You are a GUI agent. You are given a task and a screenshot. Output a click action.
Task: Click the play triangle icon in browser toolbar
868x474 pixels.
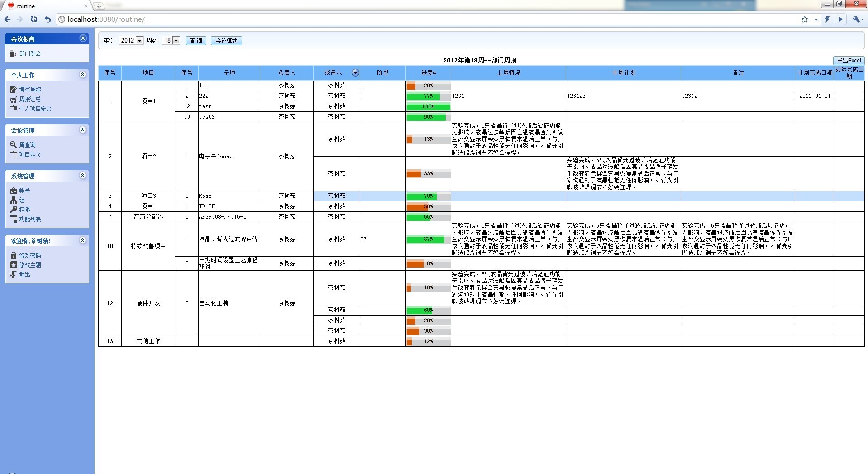click(x=840, y=19)
